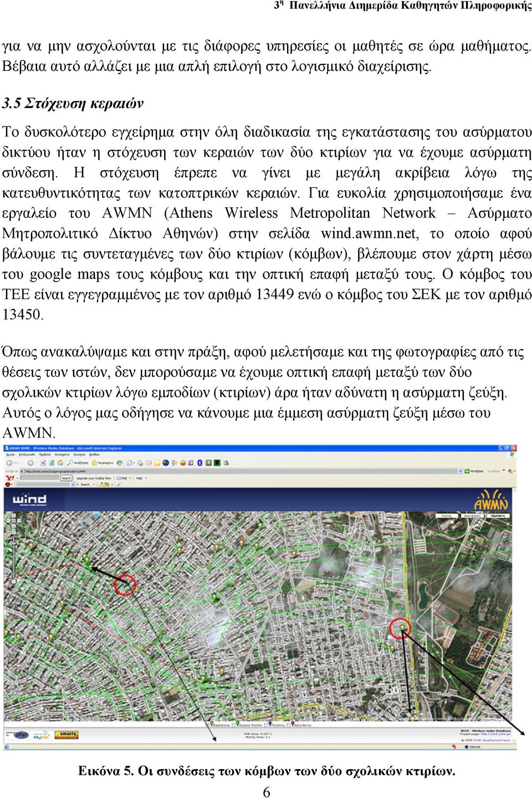
Task: Click the Home house icon
Action: [x=60, y=463]
